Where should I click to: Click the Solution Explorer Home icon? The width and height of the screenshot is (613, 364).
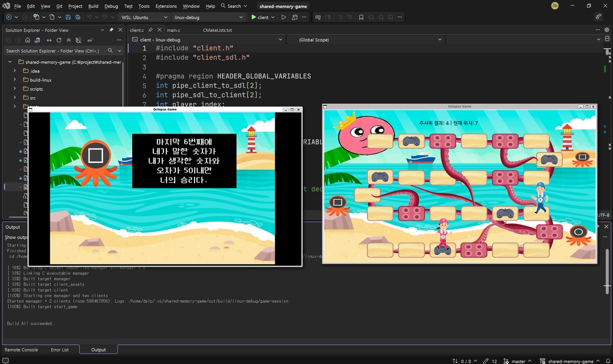tap(28, 40)
